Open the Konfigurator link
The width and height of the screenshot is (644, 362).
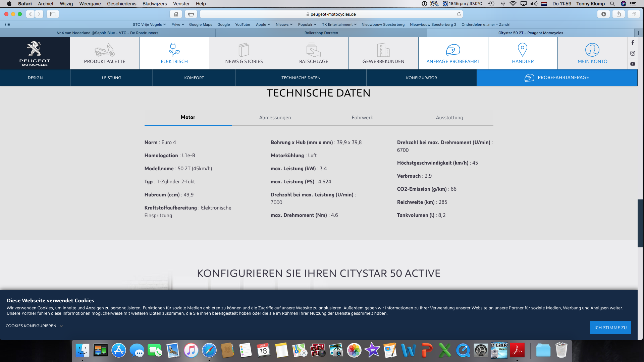[x=421, y=78]
